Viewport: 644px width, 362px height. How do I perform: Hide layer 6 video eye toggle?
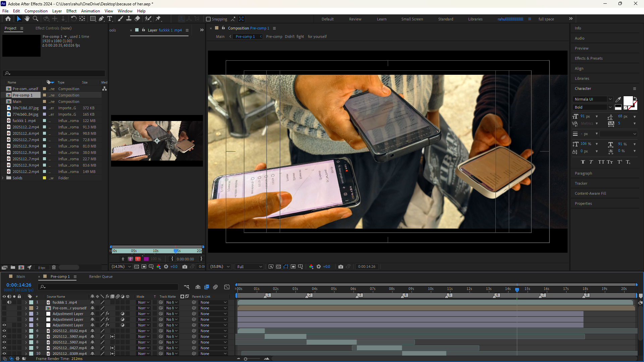(4, 331)
